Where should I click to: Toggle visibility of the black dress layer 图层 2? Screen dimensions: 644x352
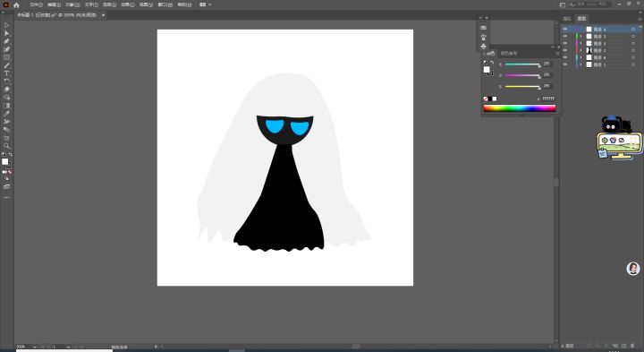[565, 50]
